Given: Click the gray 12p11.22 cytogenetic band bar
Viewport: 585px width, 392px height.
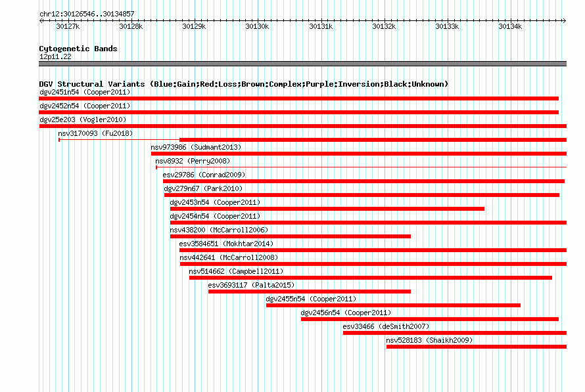Looking at the screenshot, I should [x=303, y=64].
